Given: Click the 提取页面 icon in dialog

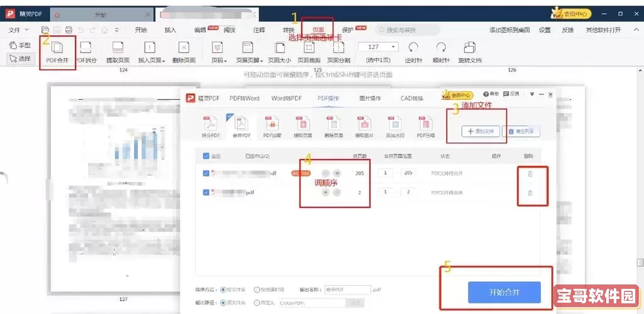Looking at the screenshot, I should click(303, 123).
